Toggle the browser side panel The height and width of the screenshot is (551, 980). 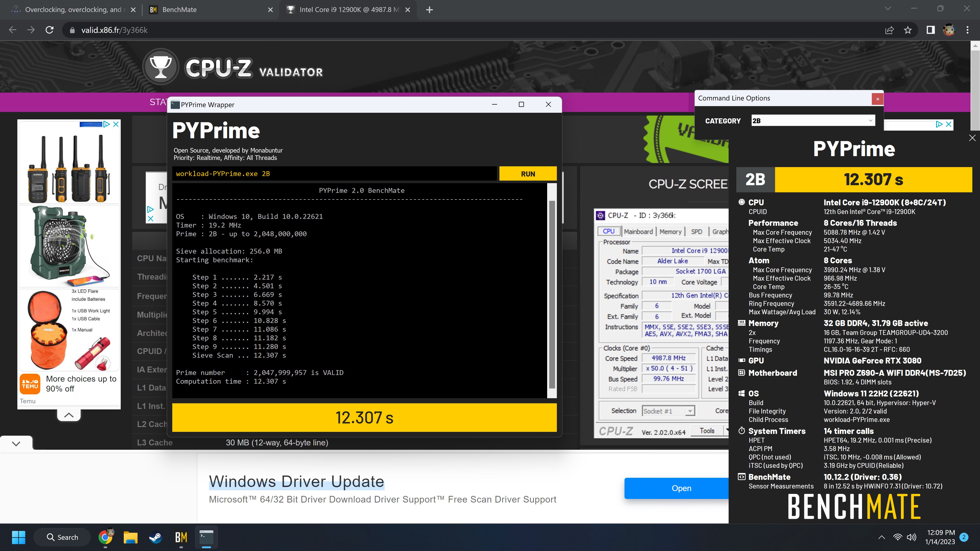click(930, 30)
